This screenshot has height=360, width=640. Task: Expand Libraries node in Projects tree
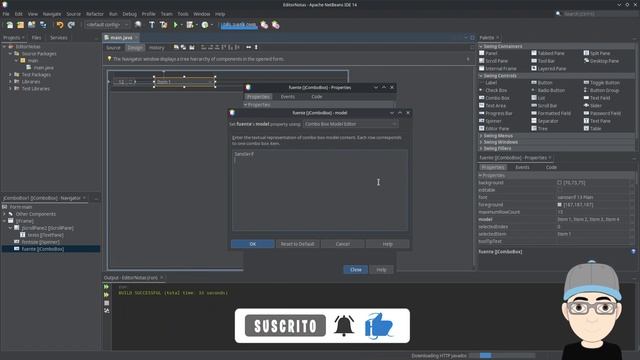click(x=10, y=82)
